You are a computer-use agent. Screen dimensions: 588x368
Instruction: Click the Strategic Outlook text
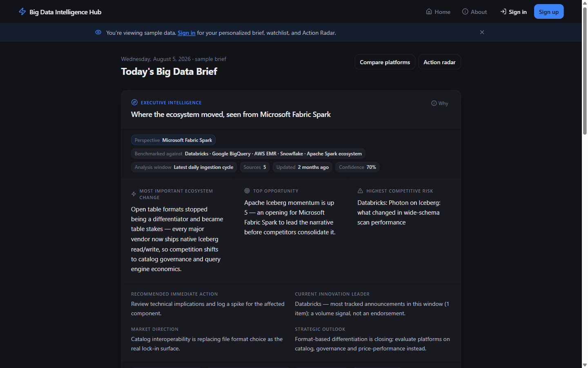(x=372, y=344)
